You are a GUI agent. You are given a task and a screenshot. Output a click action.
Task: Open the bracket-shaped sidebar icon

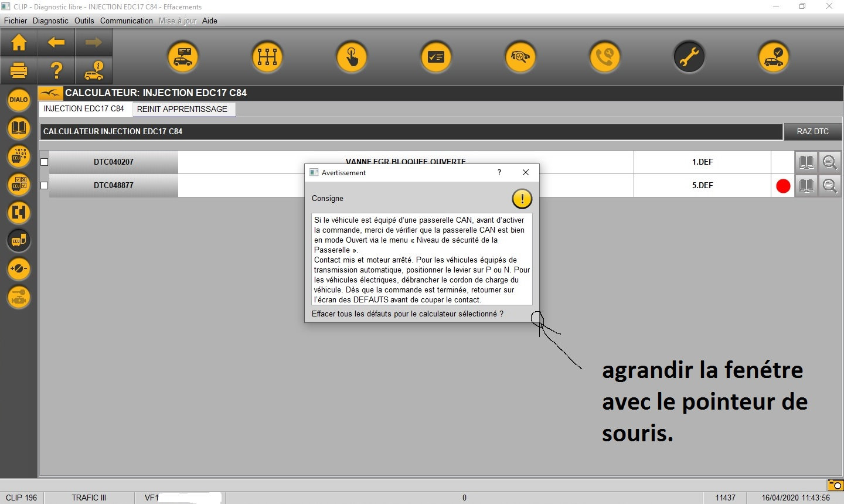click(19, 212)
